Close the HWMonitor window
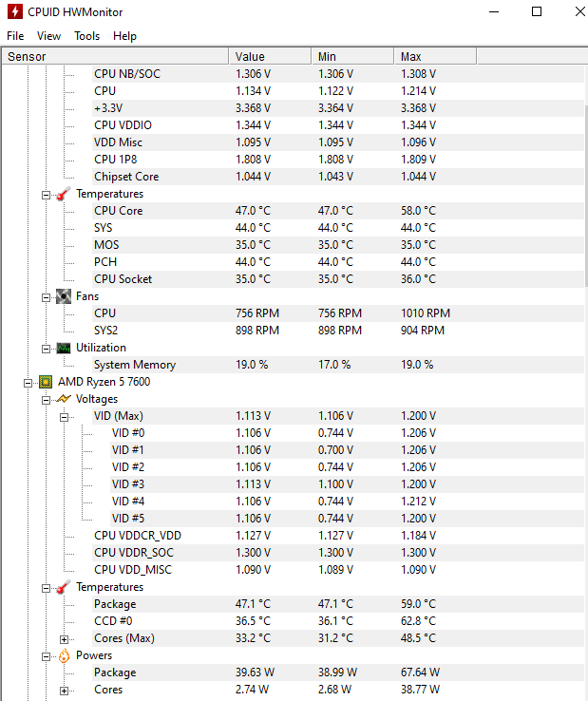 point(579,11)
